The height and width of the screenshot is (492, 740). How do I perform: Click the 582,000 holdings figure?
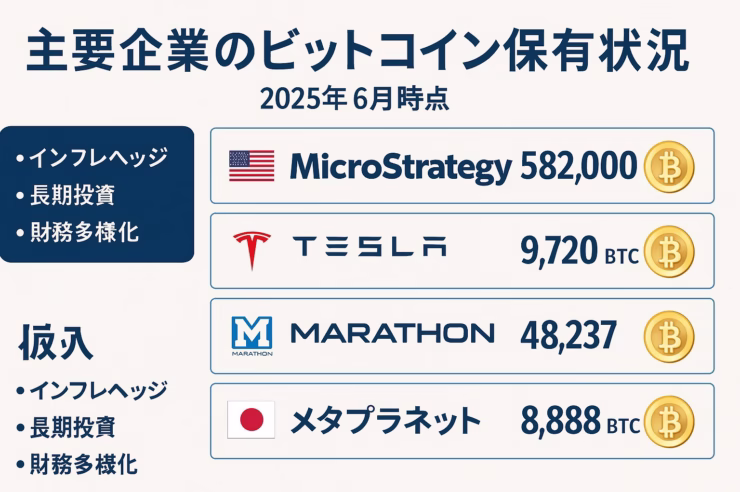(x=579, y=166)
